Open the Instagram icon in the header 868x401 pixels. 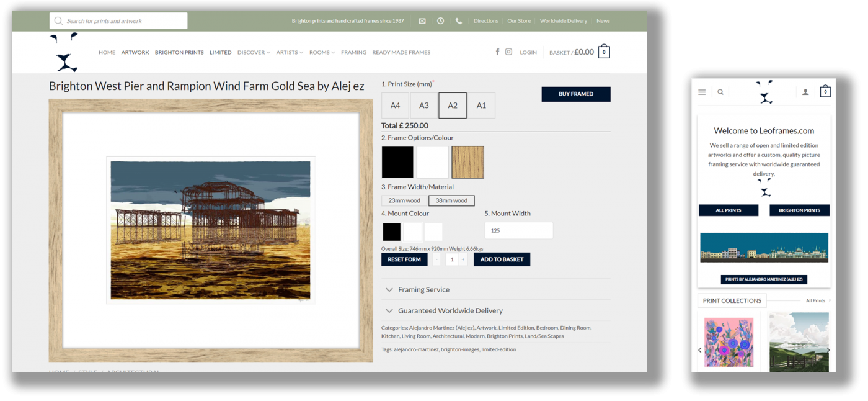(x=508, y=52)
